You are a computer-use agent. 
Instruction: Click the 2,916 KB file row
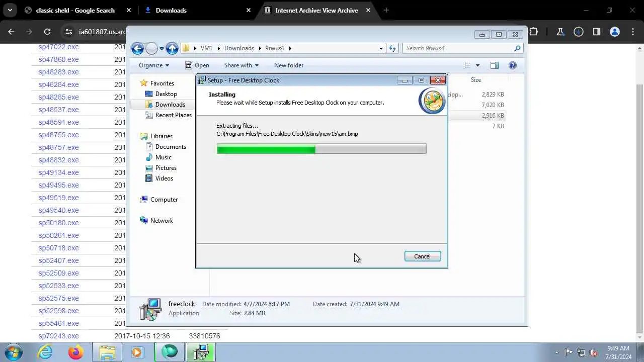point(476,116)
